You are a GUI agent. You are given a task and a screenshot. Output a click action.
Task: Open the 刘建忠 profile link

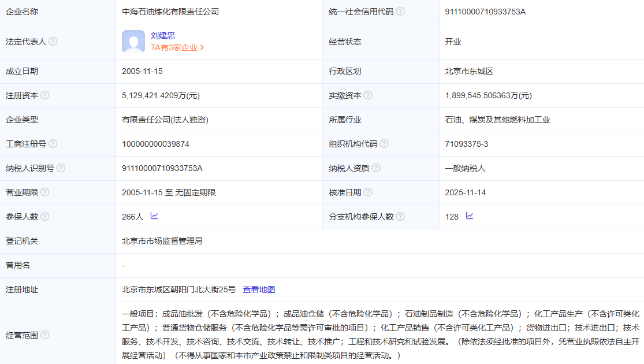tap(162, 35)
